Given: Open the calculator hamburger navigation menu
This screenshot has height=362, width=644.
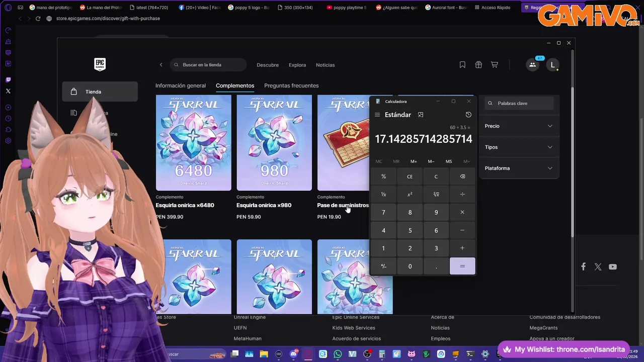Looking at the screenshot, I should tap(377, 115).
